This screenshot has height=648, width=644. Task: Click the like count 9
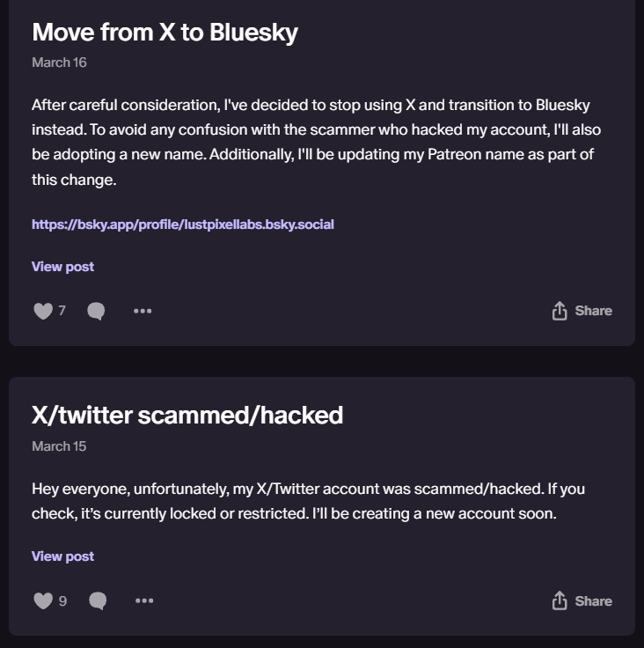(x=62, y=600)
